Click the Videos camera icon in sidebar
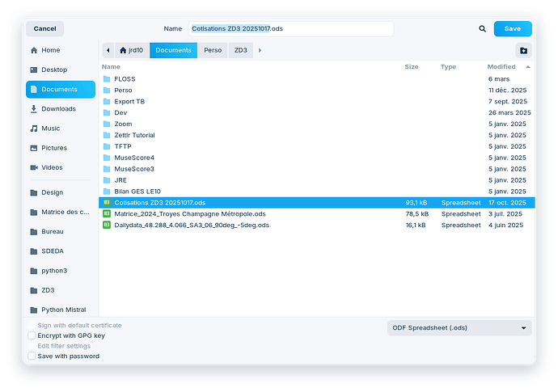The height and width of the screenshot is (392, 558). 34,167
